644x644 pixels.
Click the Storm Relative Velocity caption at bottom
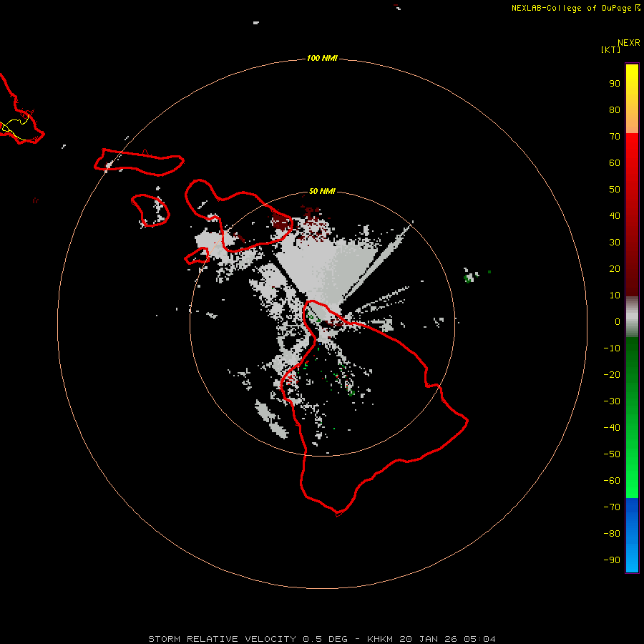[x=322, y=639]
